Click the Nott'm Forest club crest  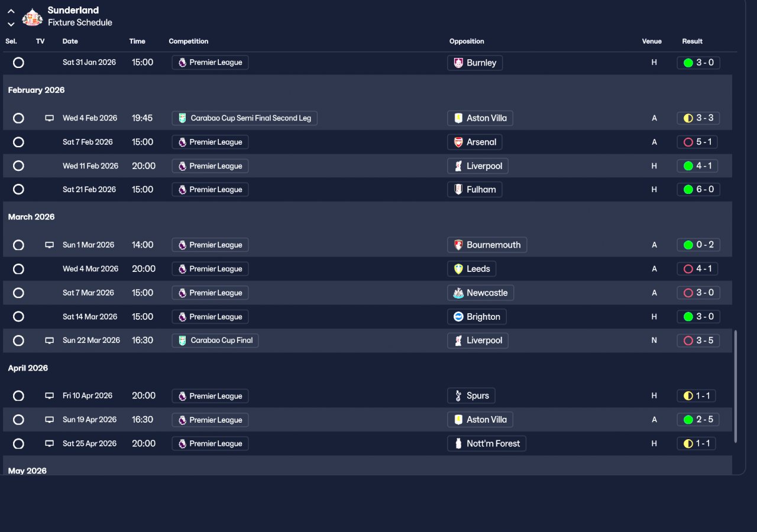(458, 443)
